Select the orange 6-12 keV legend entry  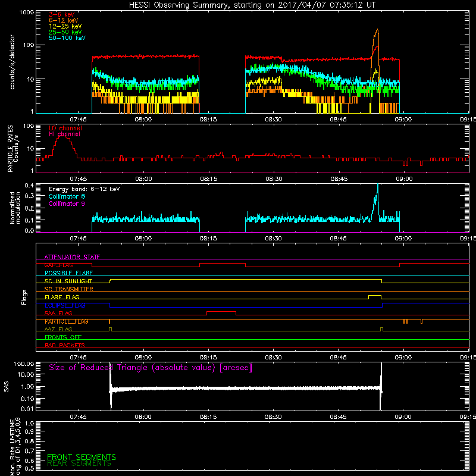point(64,20)
